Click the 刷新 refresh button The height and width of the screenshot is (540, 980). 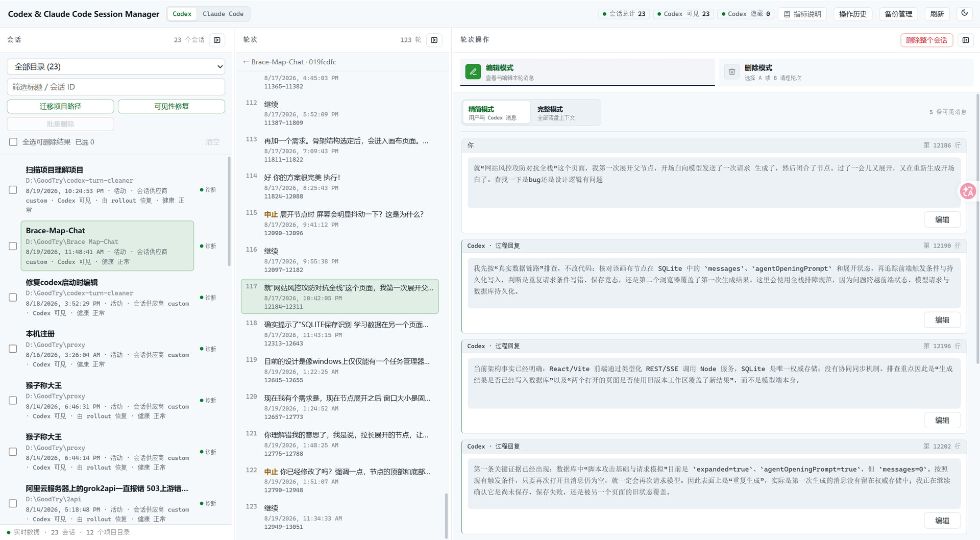[x=937, y=14]
